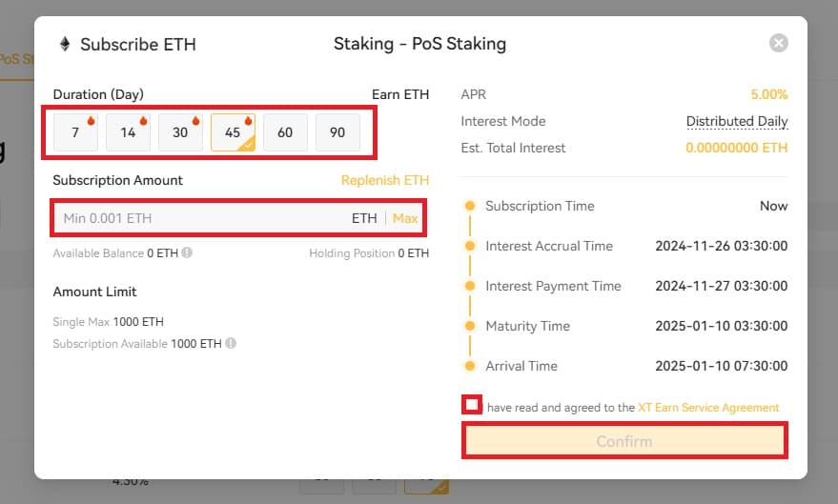This screenshot has height=504, width=838.
Task: Pick the 90-day duration option
Action: [337, 132]
